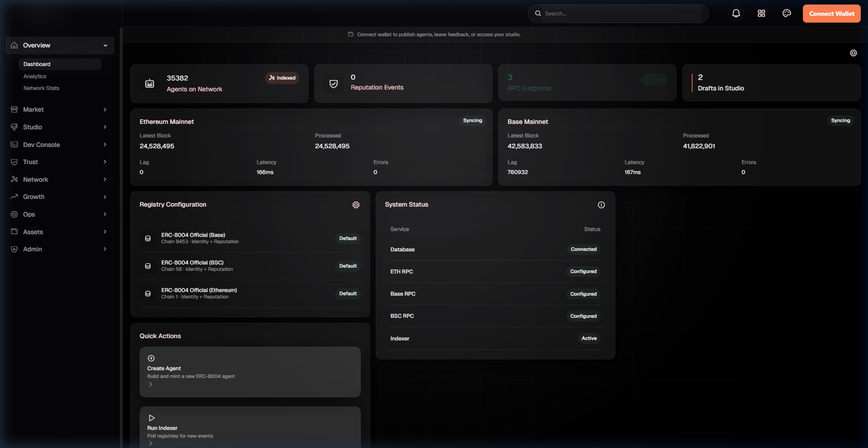This screenshot has height=448, width=868.
Task: Click the apps grid icon in the header
Action: pos(761,13)
